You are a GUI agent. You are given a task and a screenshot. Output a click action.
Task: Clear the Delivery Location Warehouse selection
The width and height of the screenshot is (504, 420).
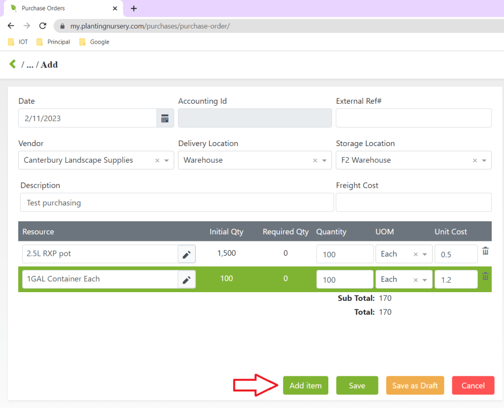pyautogui.click(x=315, y=161)
